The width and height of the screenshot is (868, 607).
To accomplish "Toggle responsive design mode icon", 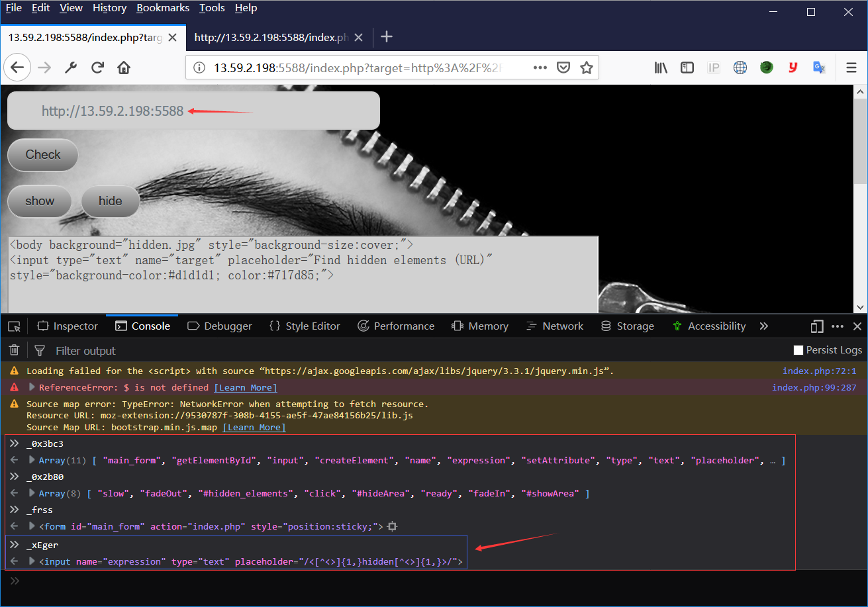I will tap(817, 326).
